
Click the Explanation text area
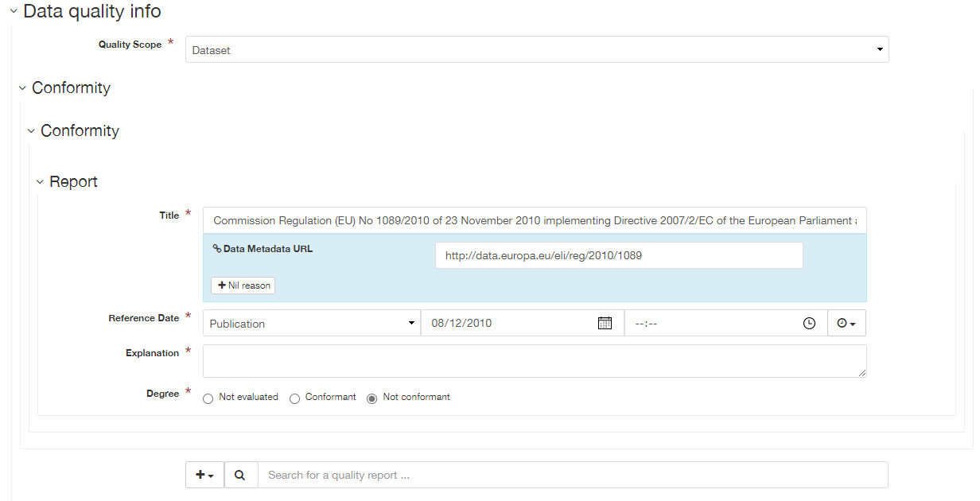click(535, 361)
